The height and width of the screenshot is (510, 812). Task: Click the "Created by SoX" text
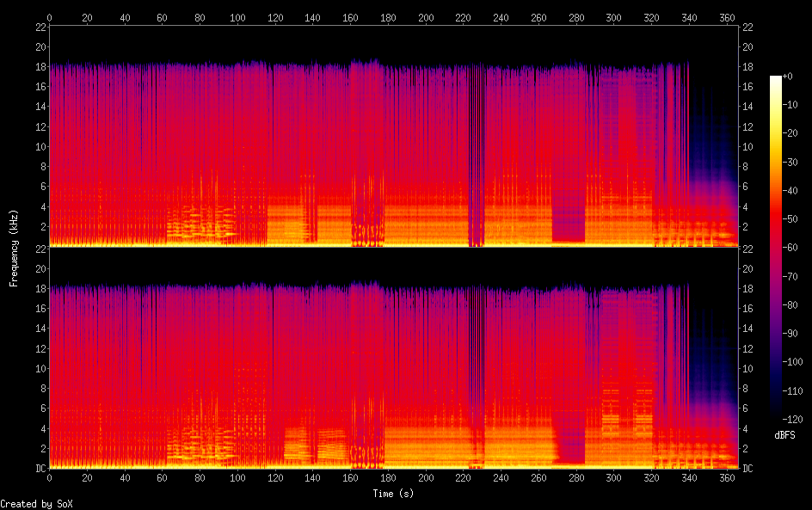[30, 504]
